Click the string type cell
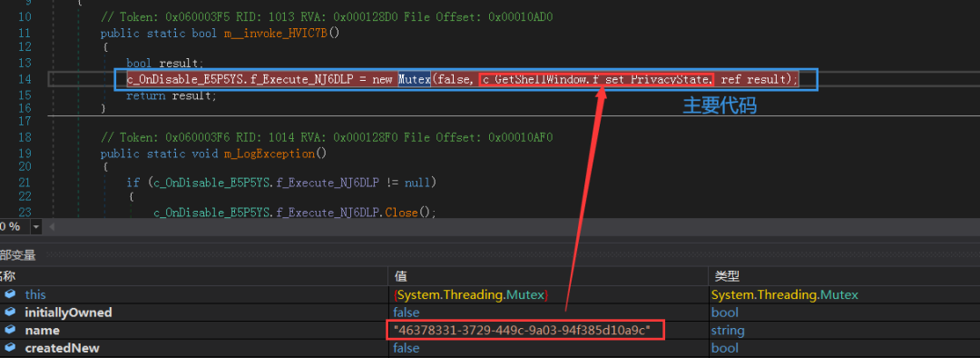 point(728,330)
